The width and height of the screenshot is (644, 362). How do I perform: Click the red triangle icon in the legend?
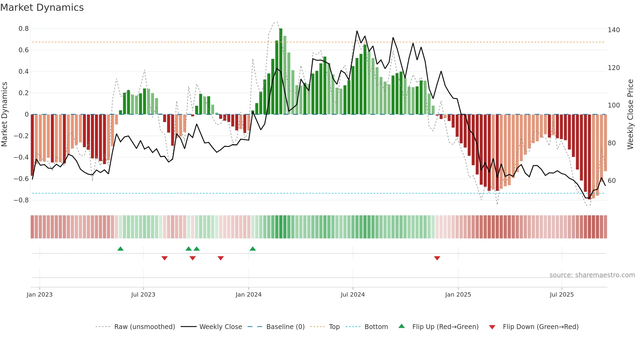492,327
